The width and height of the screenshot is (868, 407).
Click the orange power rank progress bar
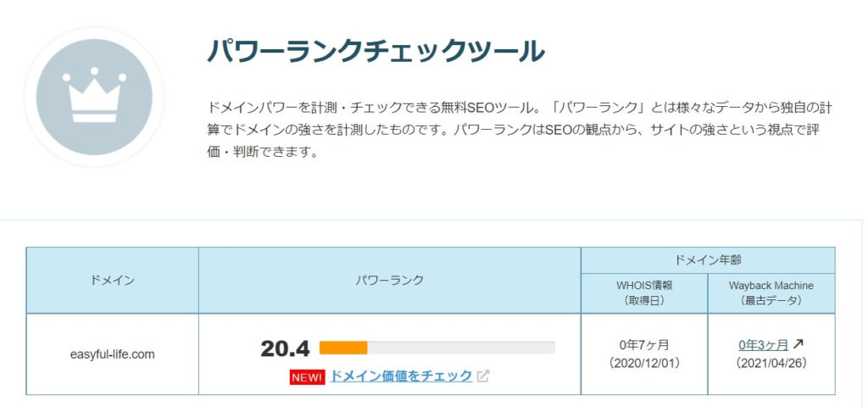(343, 348)
